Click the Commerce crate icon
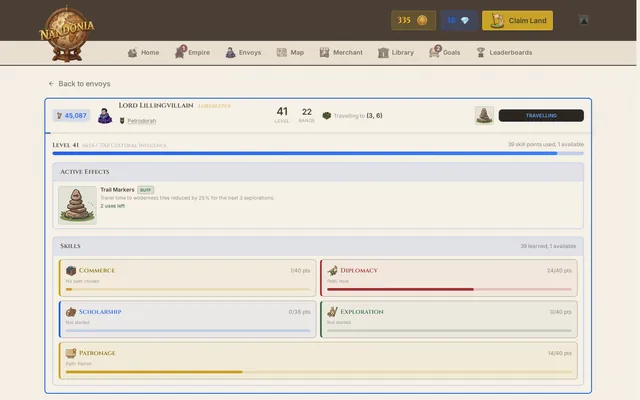The image size is (640, 400). 71,270
